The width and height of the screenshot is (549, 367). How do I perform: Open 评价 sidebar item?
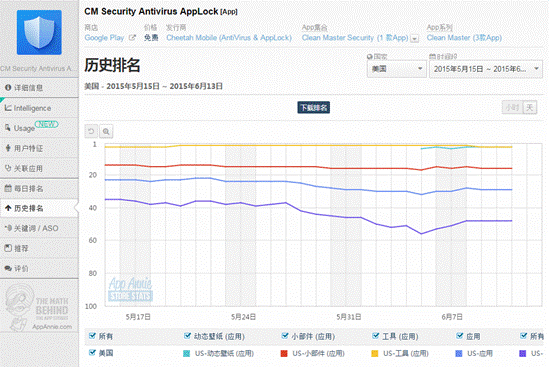(x=39, y=269)
